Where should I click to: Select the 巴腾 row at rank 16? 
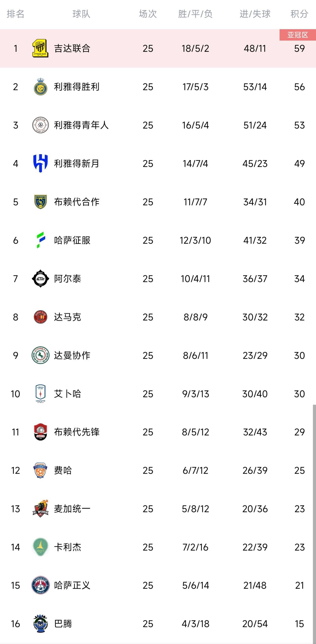coord(158,624)
